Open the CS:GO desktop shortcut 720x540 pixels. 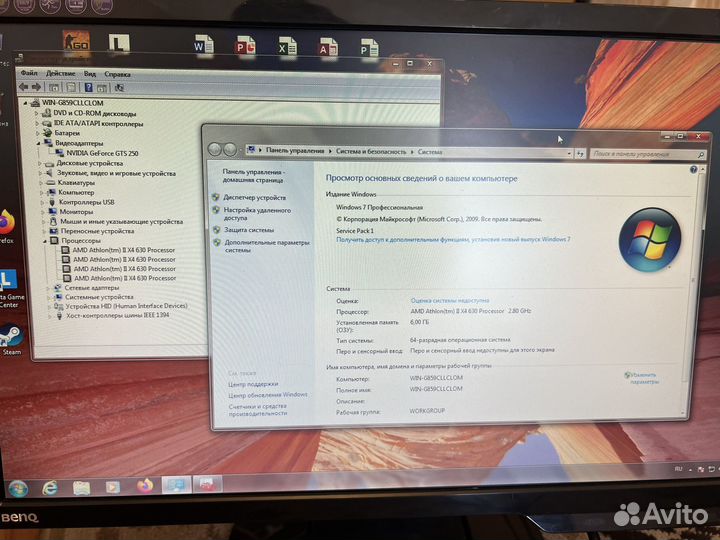[x=76, y=40]
